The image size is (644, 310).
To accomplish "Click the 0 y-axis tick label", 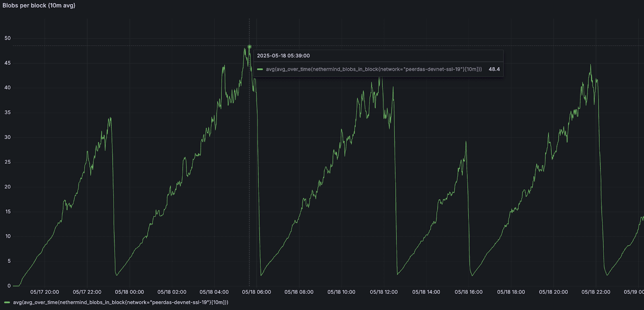I will click(x=9, y=286).
